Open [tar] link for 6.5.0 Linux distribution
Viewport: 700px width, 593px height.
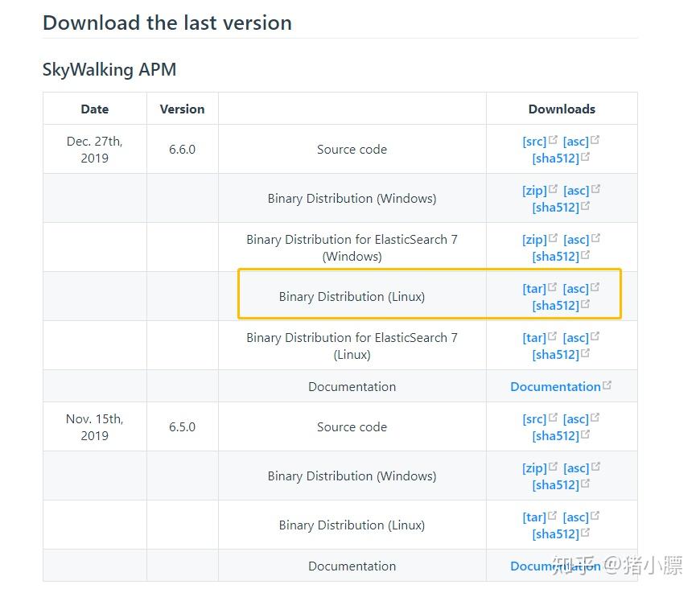pyautogui.click(x=533, y=517)
